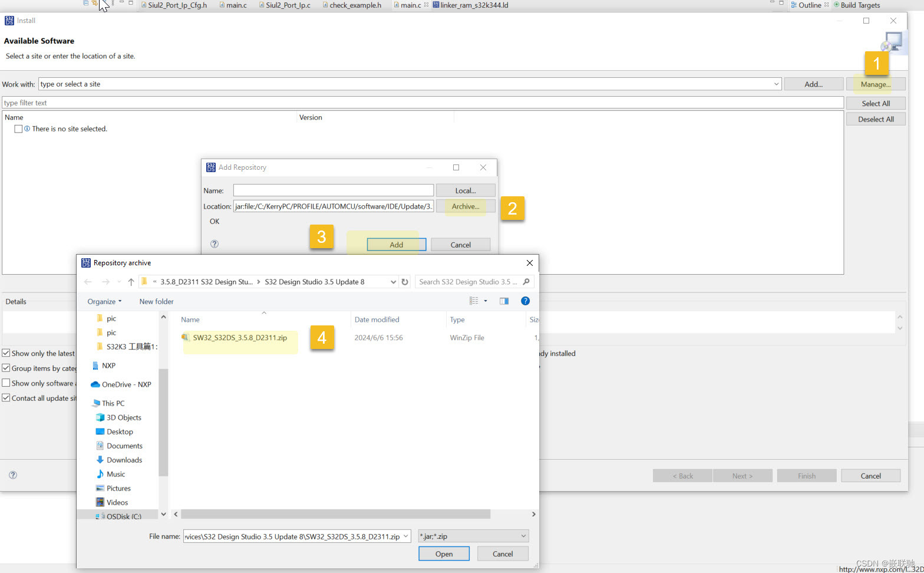Open help icon in Install window
The image size is (924, 573).
click(x=13, y=475)
